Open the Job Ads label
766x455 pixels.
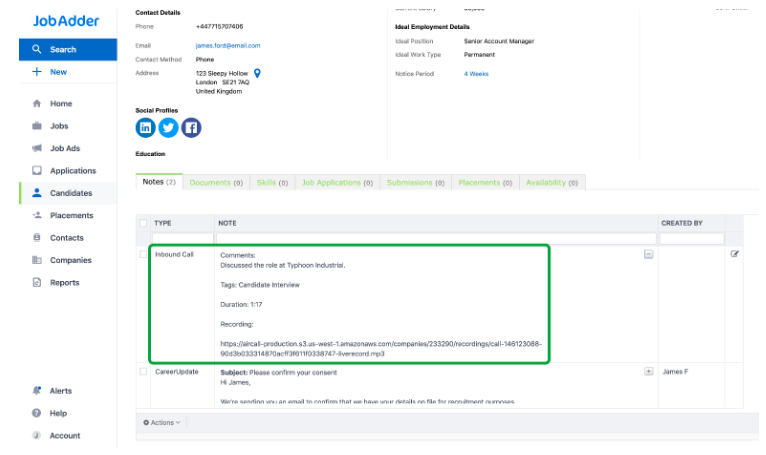[65, 148]
